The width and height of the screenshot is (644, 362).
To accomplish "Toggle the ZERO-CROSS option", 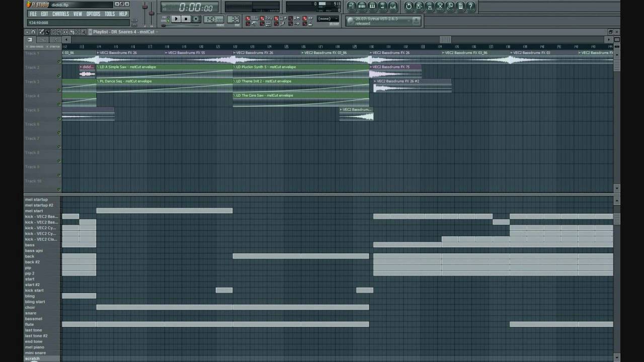I will tap(34, 47).
